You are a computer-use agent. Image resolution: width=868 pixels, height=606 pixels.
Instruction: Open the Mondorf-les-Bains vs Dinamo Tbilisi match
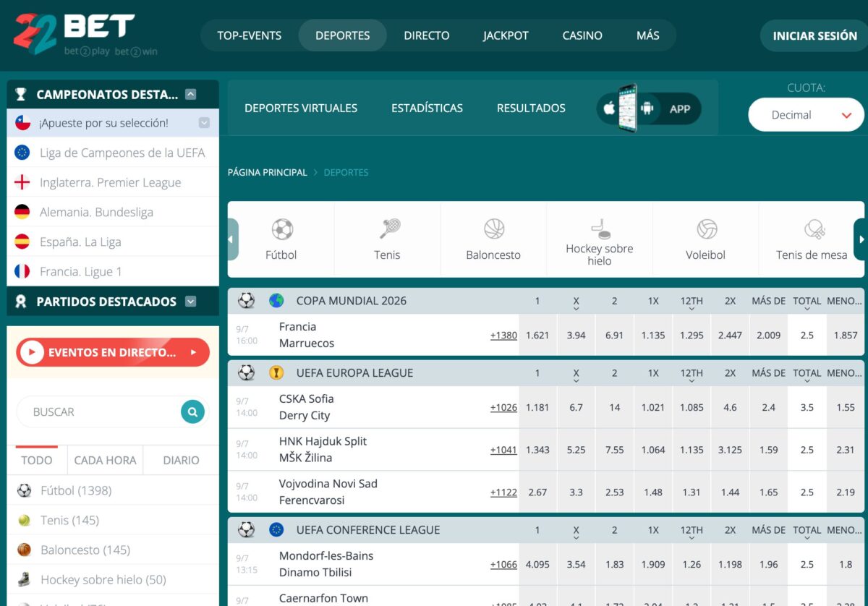[326, 564]
